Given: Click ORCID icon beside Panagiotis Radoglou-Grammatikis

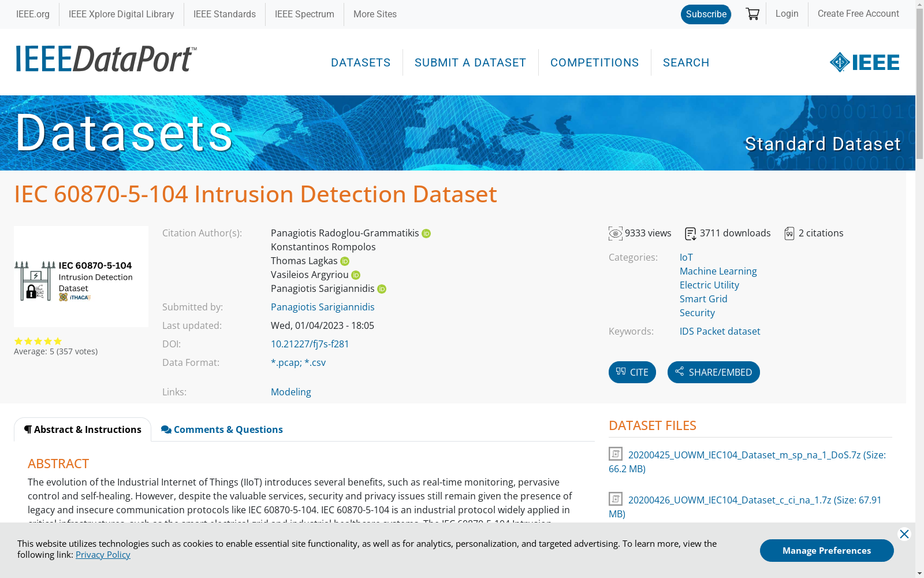Looking at the screenshot, I should pos(426,234).
